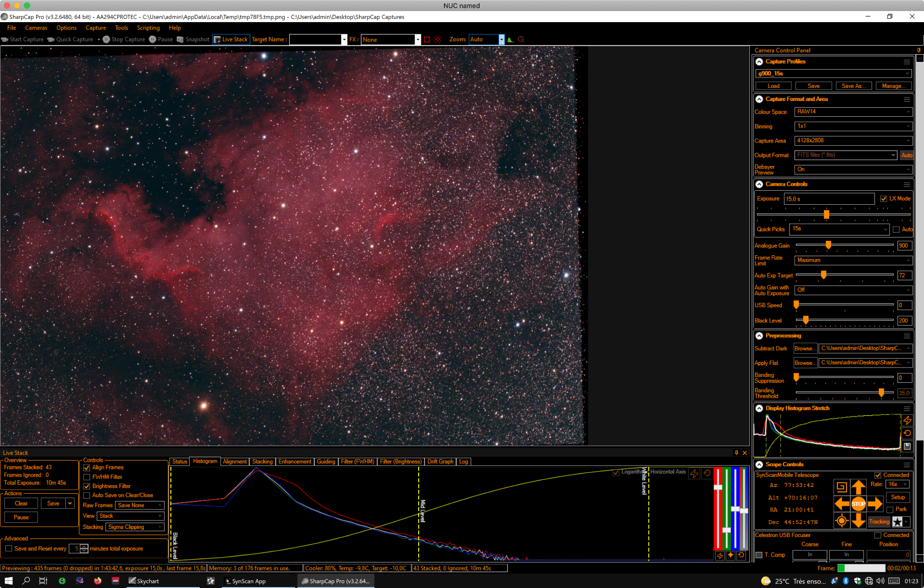Click save icon in Display Histogram Stretch panel
The image size is (924, 588).
(x=907, y=446)
